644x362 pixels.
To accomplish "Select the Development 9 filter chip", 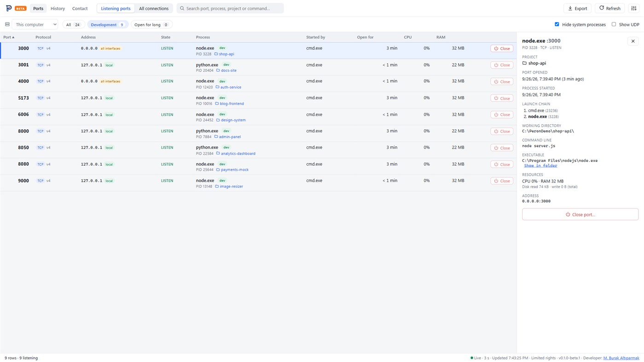I will point(108,24).
